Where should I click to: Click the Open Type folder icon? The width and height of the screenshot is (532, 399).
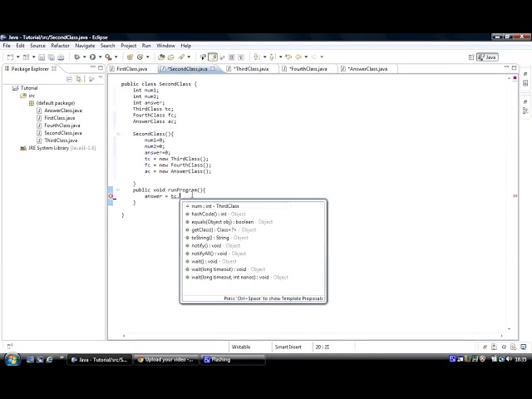click(161, 57)
